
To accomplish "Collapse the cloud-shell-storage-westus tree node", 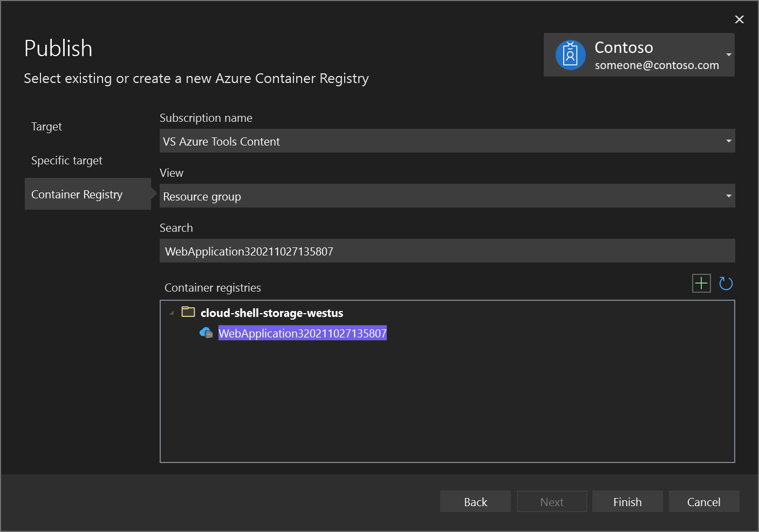I will coord(172,312).
